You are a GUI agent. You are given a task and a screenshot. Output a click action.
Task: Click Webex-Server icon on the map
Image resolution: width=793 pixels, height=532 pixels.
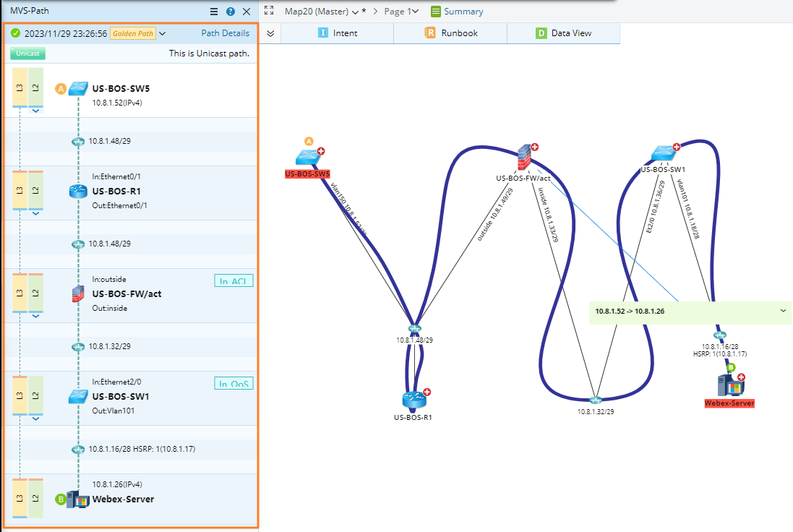pos(725,385)
